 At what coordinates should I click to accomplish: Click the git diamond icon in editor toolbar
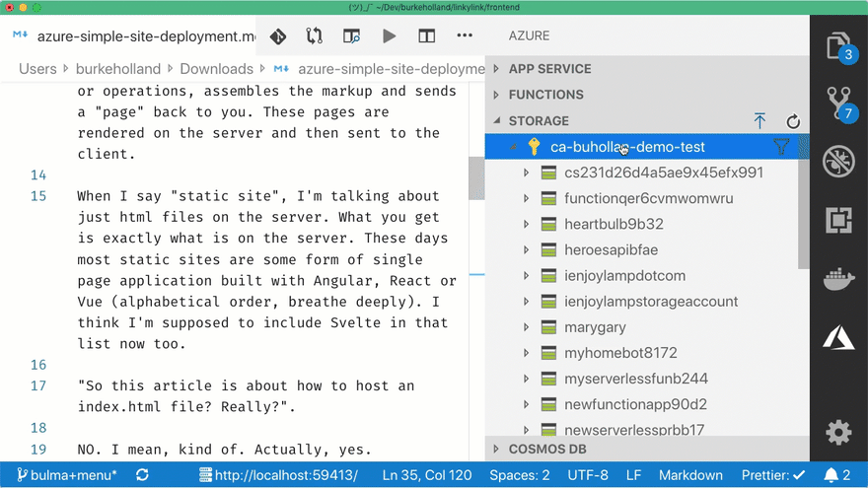coord(278,36)
